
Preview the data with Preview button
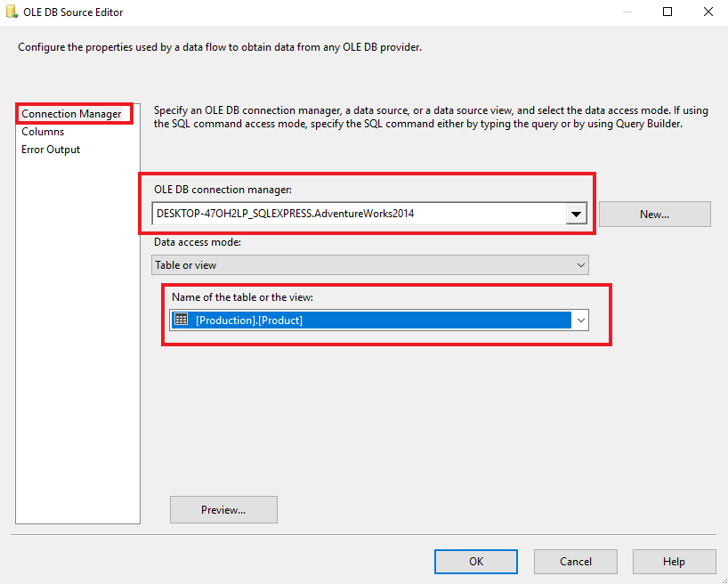[223, 509]
